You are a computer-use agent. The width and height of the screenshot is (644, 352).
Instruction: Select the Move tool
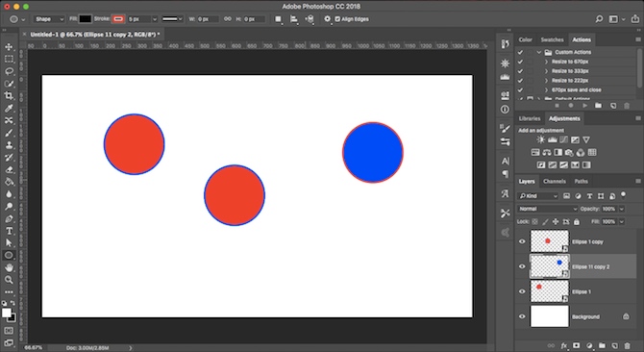9,47
